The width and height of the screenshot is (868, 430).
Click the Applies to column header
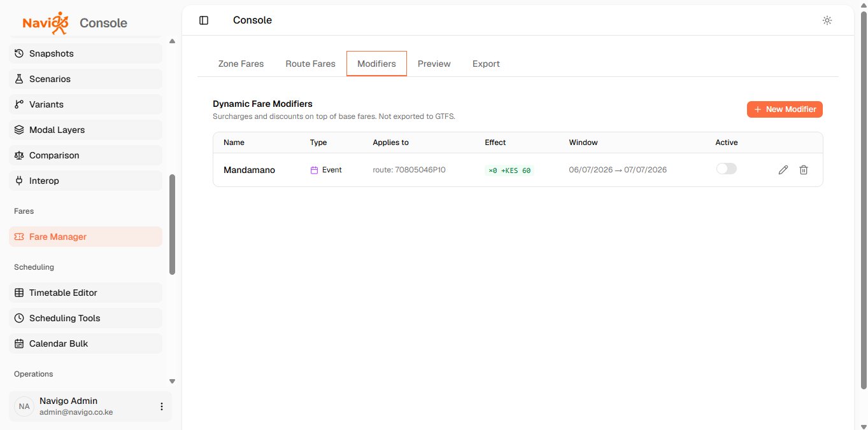pyautogui.click(x=390, y=142)
